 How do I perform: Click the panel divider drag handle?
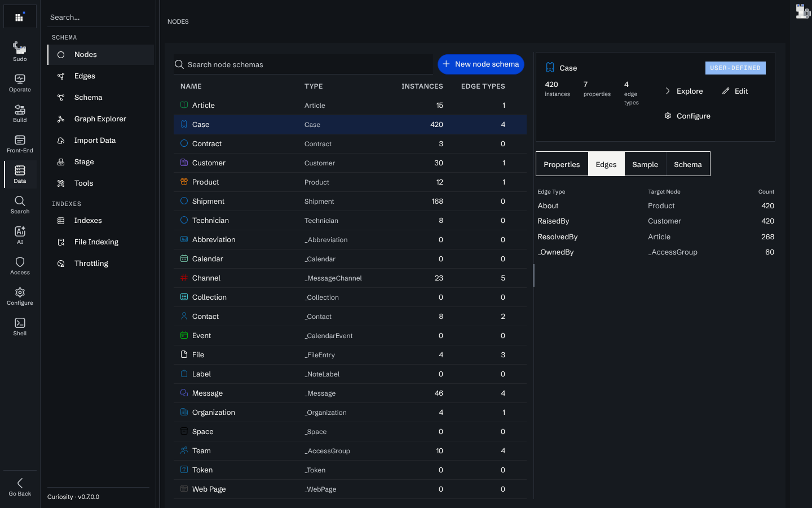[x=533, y=275]
